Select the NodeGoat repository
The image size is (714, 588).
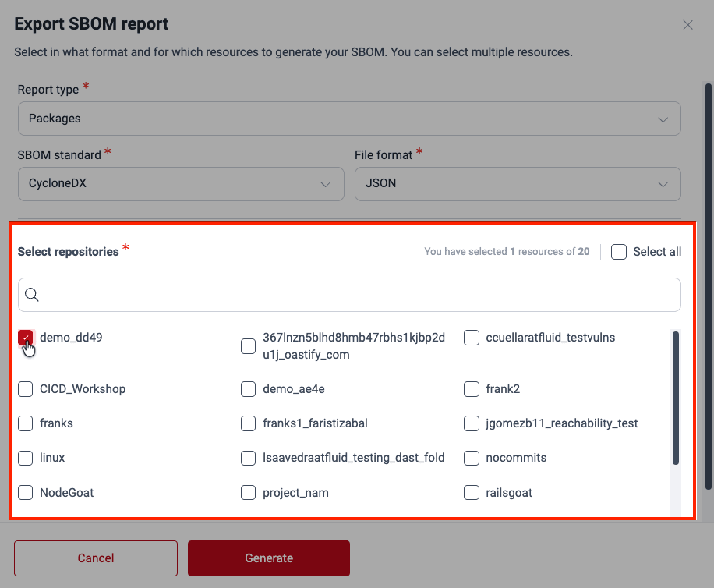pyautogui.click(x=25, y=493)
